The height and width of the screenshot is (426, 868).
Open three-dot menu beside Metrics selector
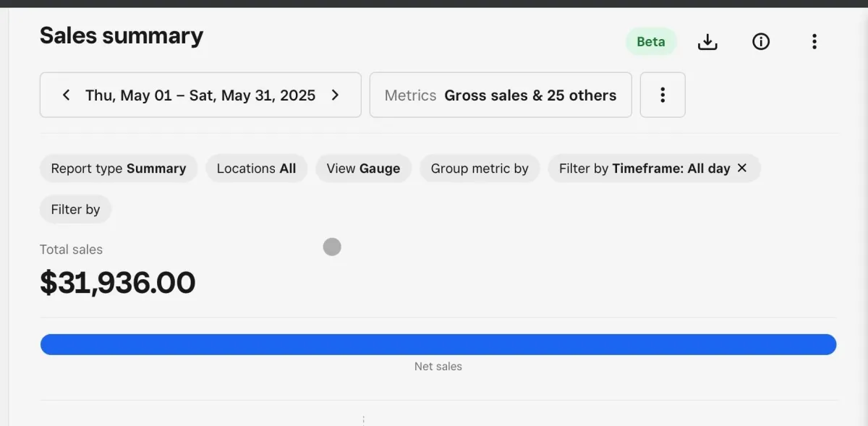663,95
